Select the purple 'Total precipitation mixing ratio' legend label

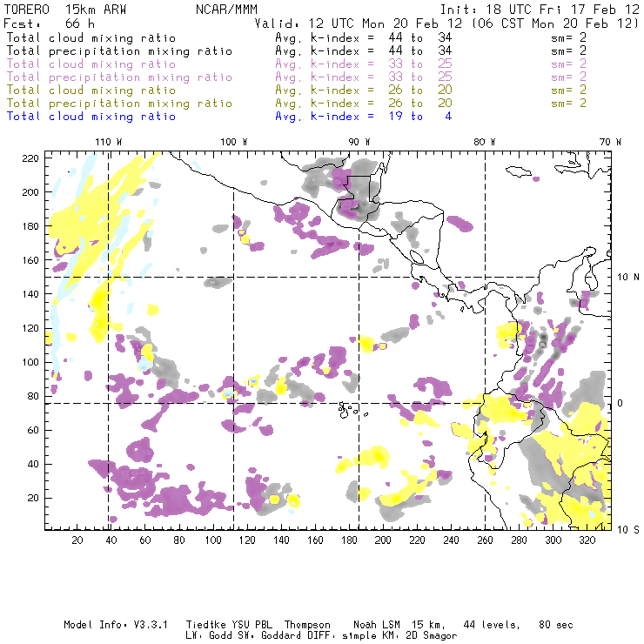click(119, 77)
